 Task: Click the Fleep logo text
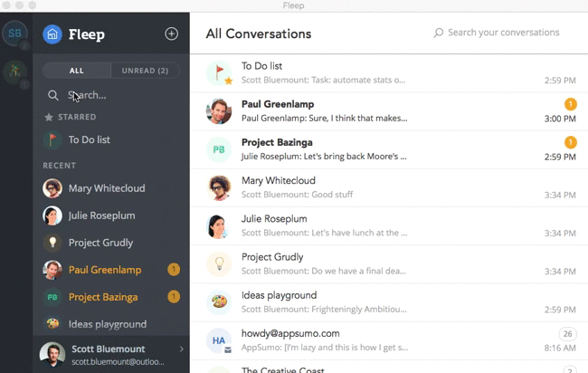click(x=87, y=34)
